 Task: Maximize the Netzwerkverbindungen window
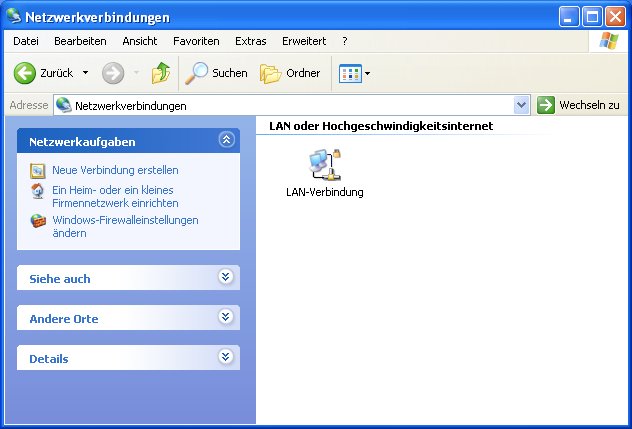[x=592, y=17]
